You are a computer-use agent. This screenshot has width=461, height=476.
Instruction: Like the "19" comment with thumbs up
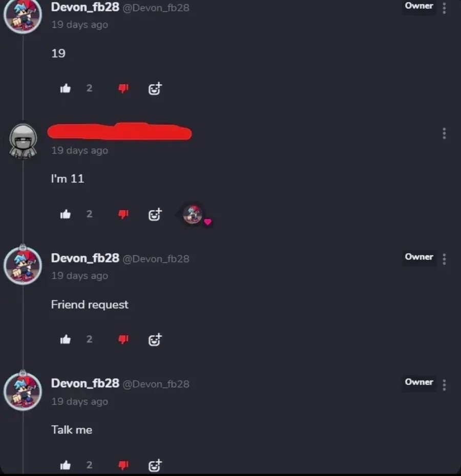coord(65,88)
